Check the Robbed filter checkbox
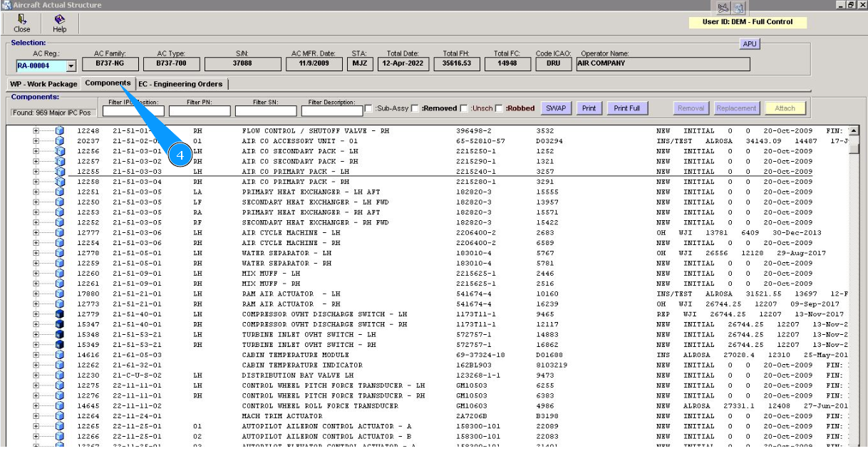Viewport: 868px width, 451px height. 500,108
